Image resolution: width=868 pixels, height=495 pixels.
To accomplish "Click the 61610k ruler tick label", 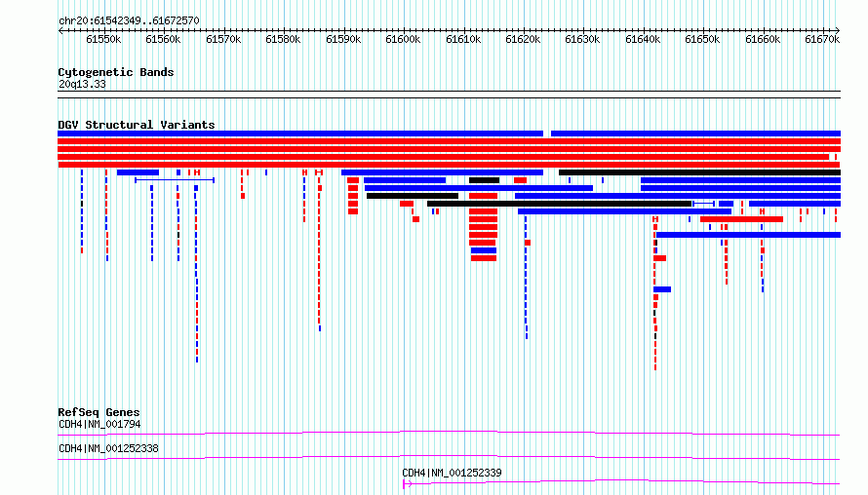I will (x=463, y=39).
